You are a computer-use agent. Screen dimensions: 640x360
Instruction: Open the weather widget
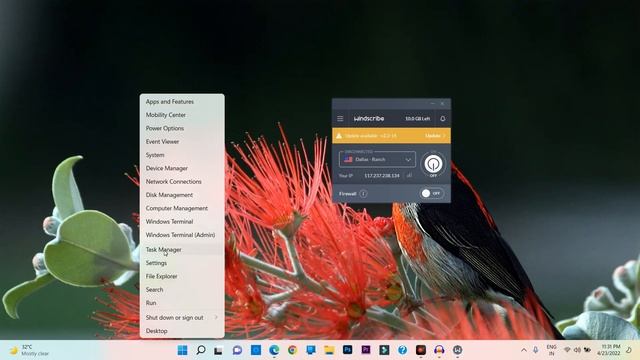point(29,350)
